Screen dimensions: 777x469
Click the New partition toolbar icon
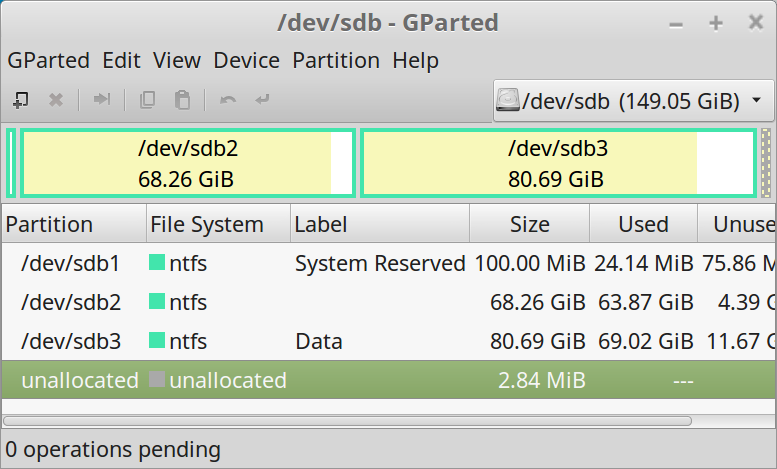tap(20, 100)
